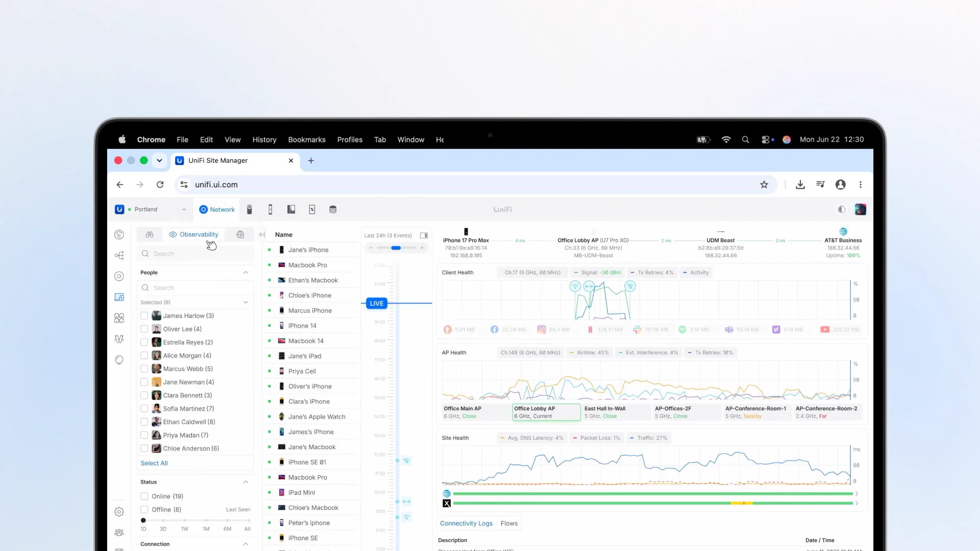The height and width of the screenshot is (551, 980).
Task: Open the History menu in menu bar
Action: (x=264, y=140)
